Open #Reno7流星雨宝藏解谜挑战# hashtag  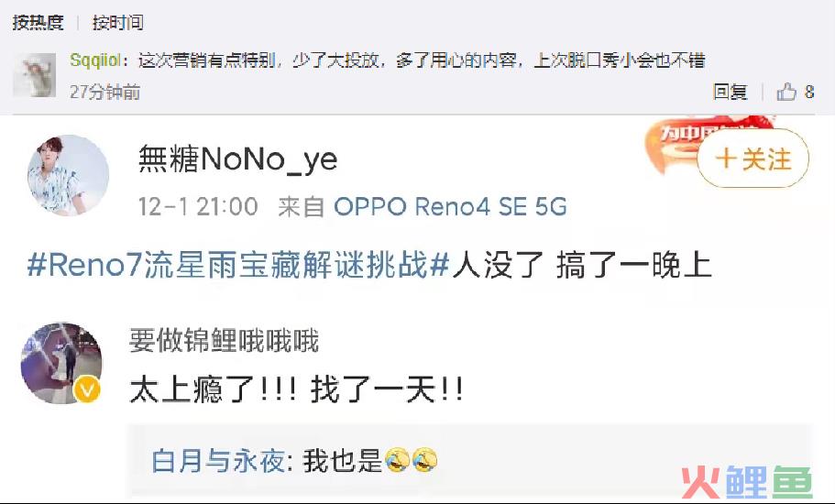[x=239, y=265]
